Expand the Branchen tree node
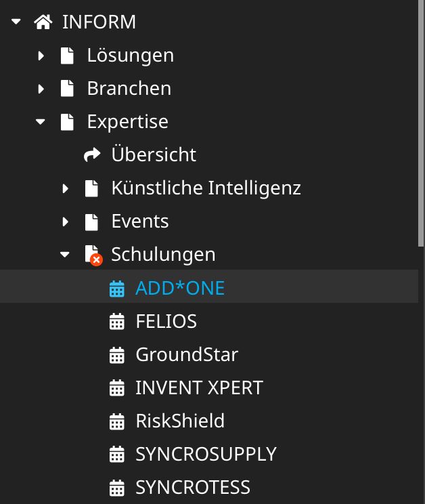This screenshot has height=504, width=425. pos(41,89)
